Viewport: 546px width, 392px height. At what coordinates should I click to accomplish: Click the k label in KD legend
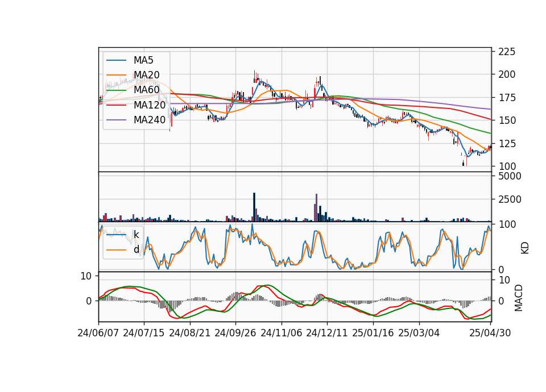click(136, 235)
